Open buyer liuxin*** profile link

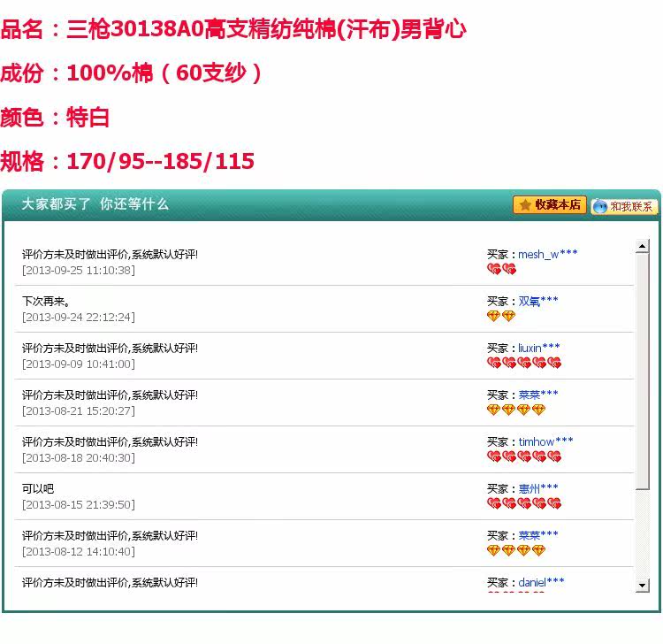[539, 349]
